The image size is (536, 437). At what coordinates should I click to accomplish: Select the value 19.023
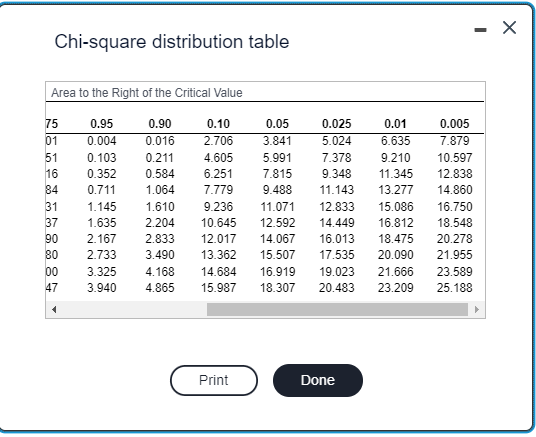coord(337,272)
